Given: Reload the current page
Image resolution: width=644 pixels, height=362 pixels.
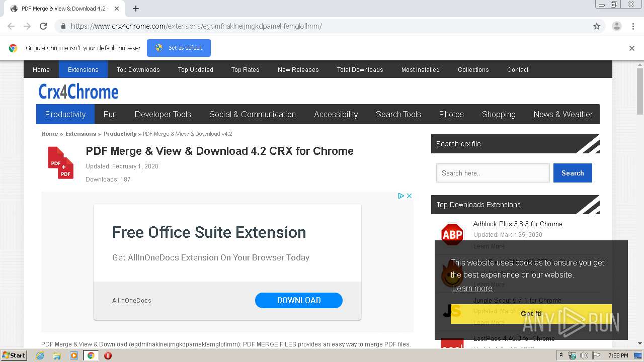Looking at the screenshot, I should (43, 26).
